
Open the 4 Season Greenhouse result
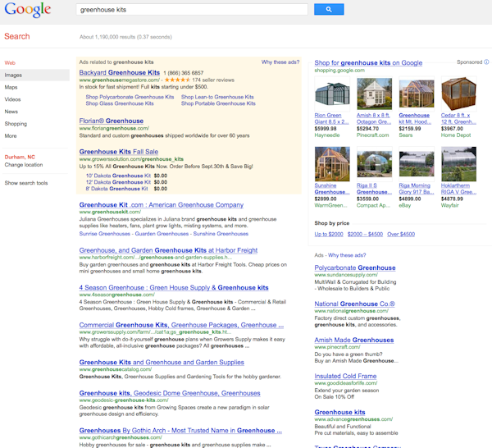174,288
